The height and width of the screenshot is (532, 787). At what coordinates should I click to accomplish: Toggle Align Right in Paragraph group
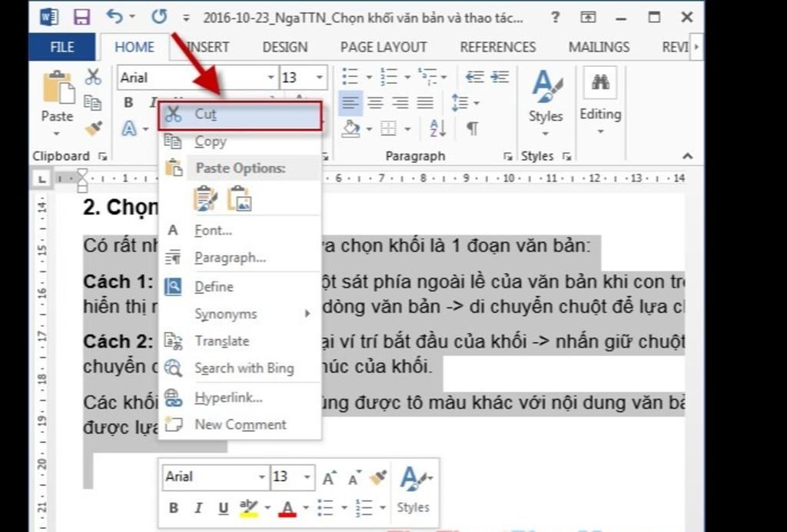click(x=400, y=103)
